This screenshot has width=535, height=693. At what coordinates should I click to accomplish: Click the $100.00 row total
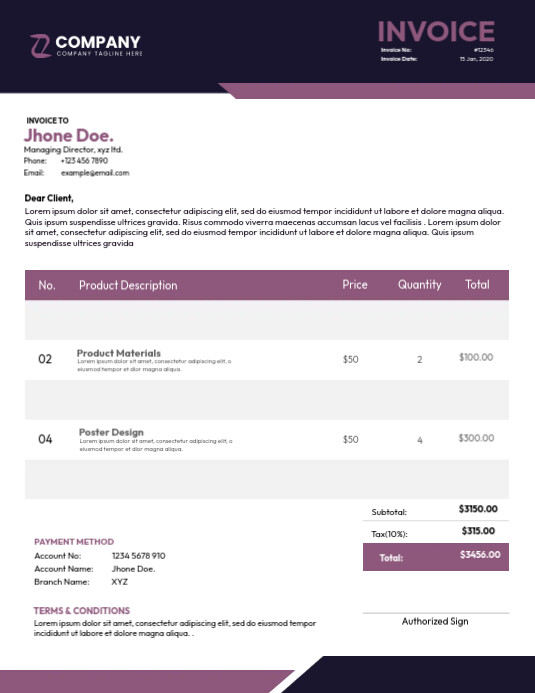pyautogui.click(x=476, y=357)
